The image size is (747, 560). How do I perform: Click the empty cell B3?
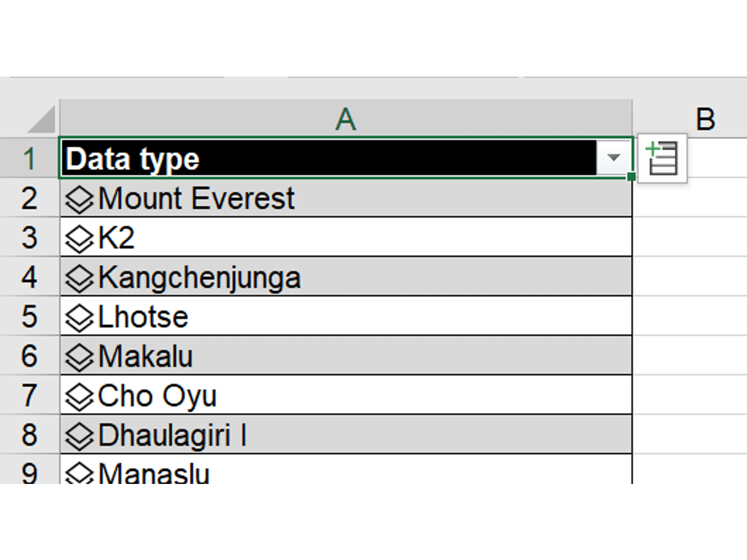690,237
